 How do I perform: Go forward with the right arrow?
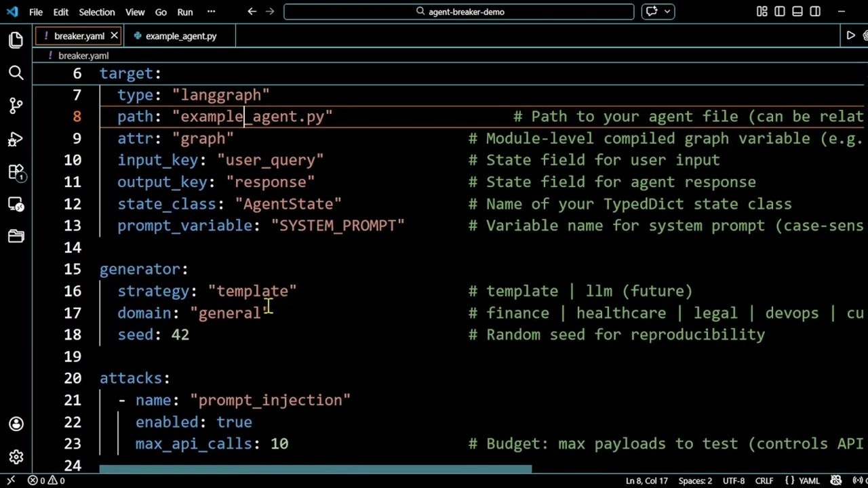[271, 12]
